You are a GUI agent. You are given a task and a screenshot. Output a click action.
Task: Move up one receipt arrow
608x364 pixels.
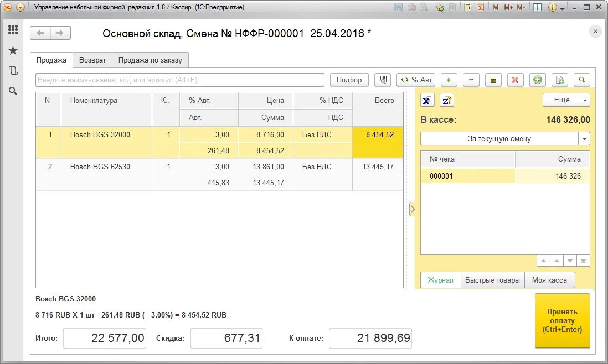557,261
